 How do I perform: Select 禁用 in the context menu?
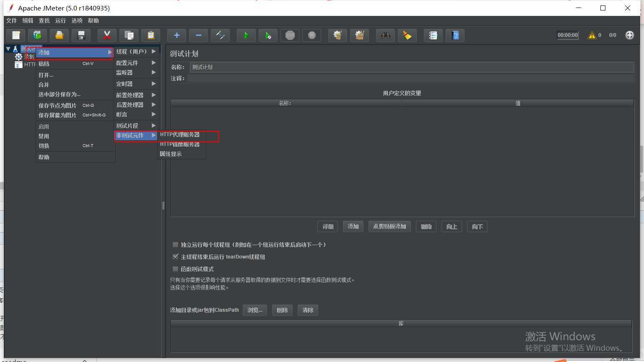75,136
